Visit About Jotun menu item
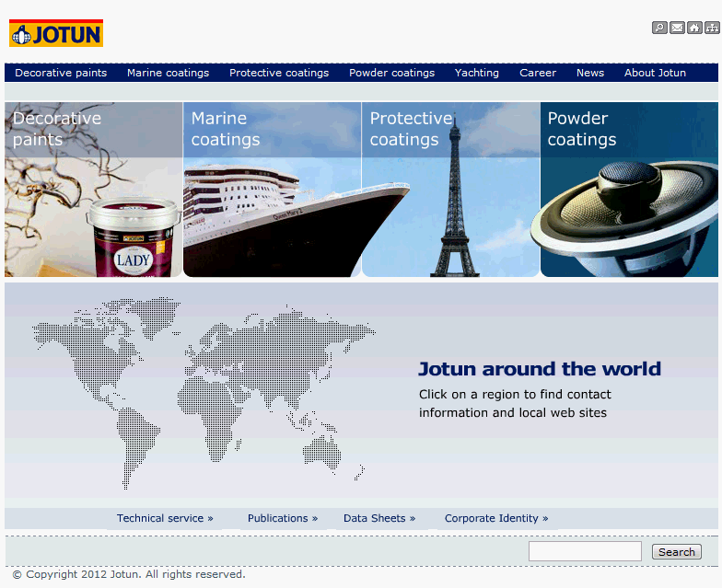 tap(656, 73)
